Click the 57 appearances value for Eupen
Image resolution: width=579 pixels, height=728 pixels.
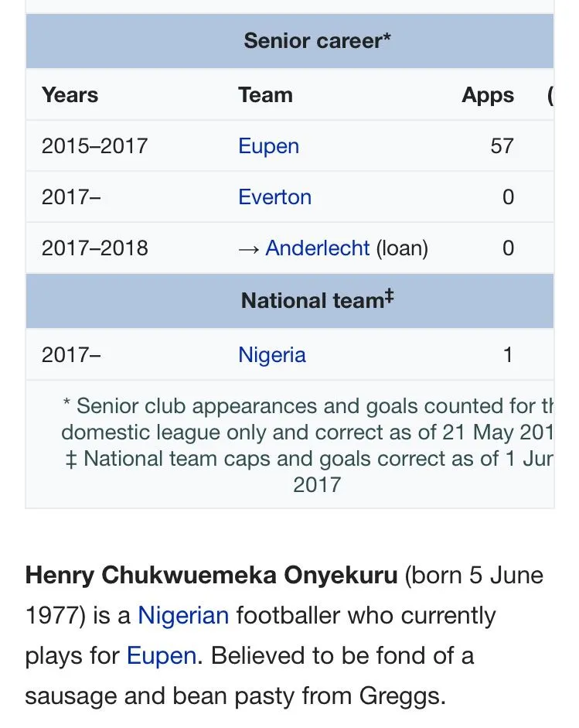coord(502,146)
